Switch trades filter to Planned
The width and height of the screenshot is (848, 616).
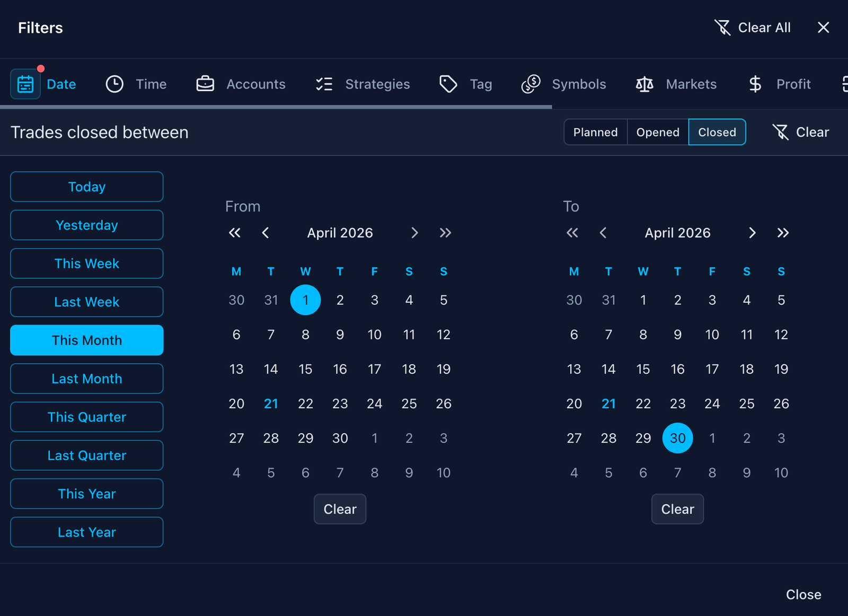[595, 132]
